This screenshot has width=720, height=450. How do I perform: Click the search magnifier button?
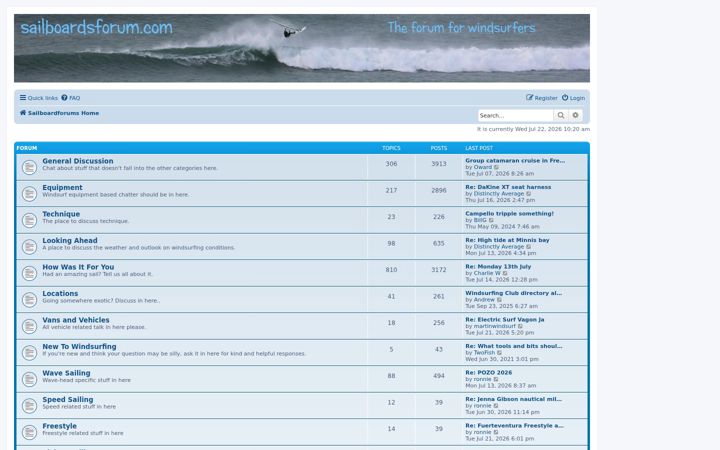click(x=561, y=115)
